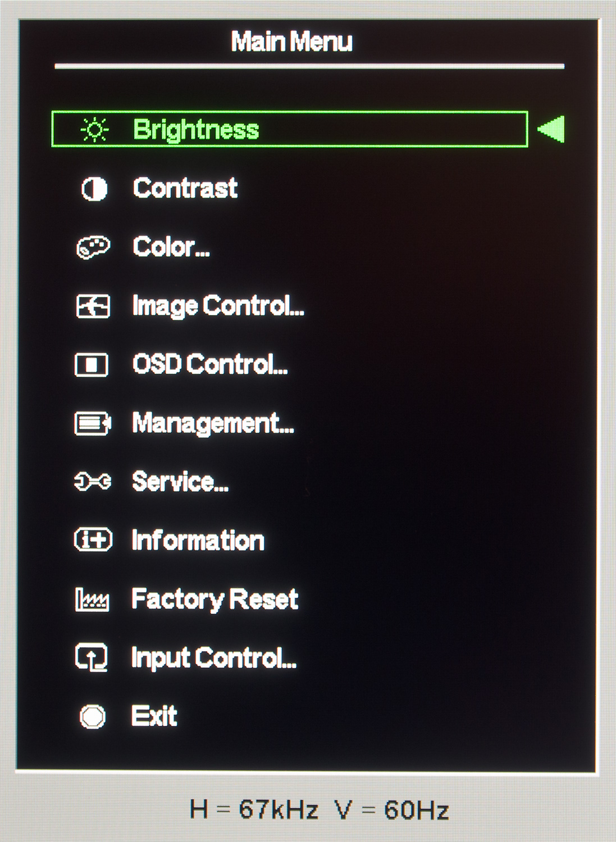Click the Color palette icon

point(93,248)
